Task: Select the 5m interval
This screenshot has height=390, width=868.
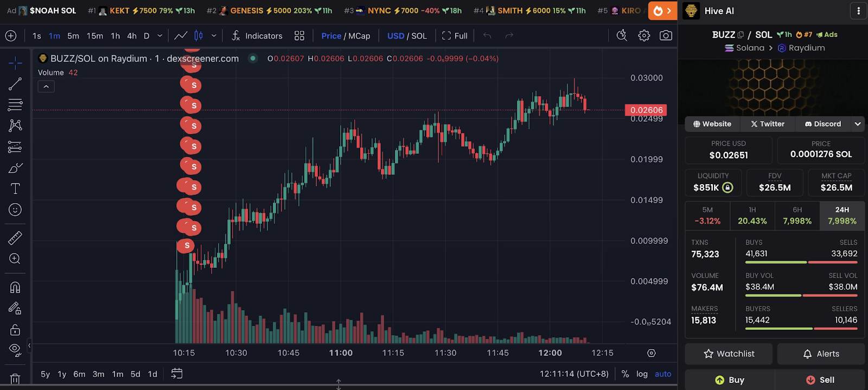Action: pos(73,36)
